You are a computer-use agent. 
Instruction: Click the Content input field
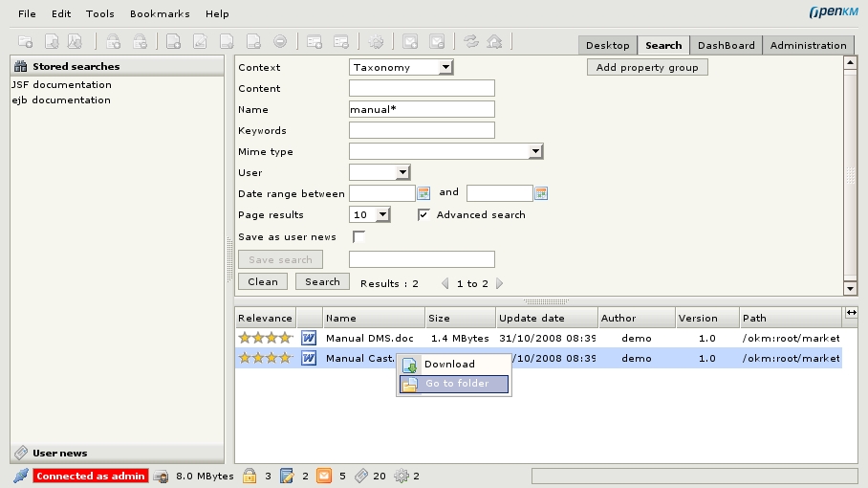coord(422,88)
